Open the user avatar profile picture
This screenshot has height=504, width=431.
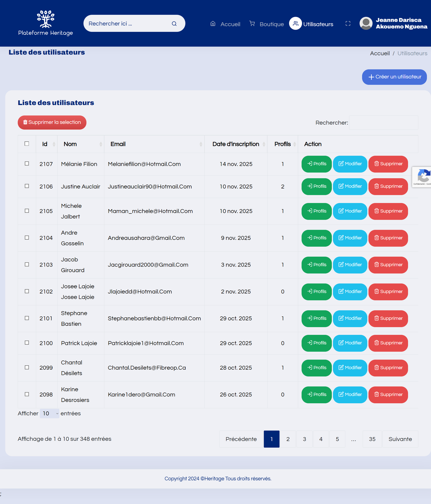[x=366, y=23]
